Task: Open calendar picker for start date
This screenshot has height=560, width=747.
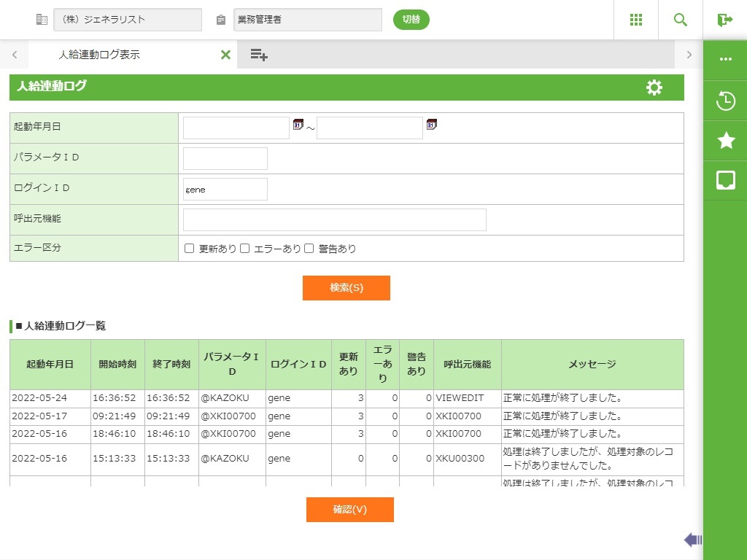Action: click(298, 125)
